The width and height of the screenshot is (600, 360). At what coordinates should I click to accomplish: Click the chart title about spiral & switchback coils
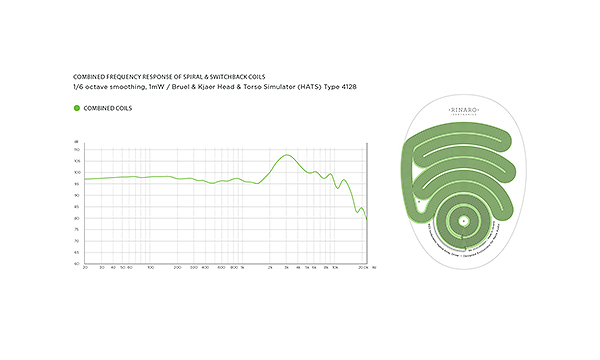(169, 77)
